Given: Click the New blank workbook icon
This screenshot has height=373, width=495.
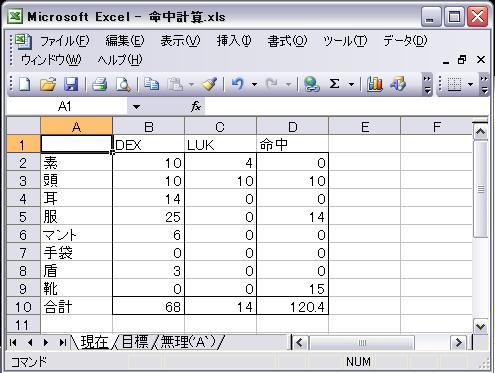Looking at the screenshot, I should coord(25,84).
